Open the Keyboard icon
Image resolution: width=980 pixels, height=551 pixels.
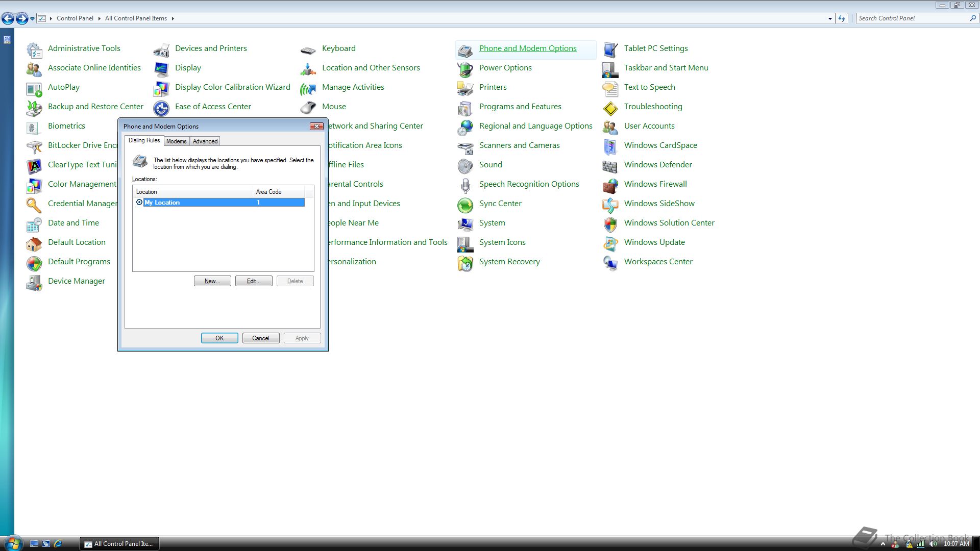308,50
